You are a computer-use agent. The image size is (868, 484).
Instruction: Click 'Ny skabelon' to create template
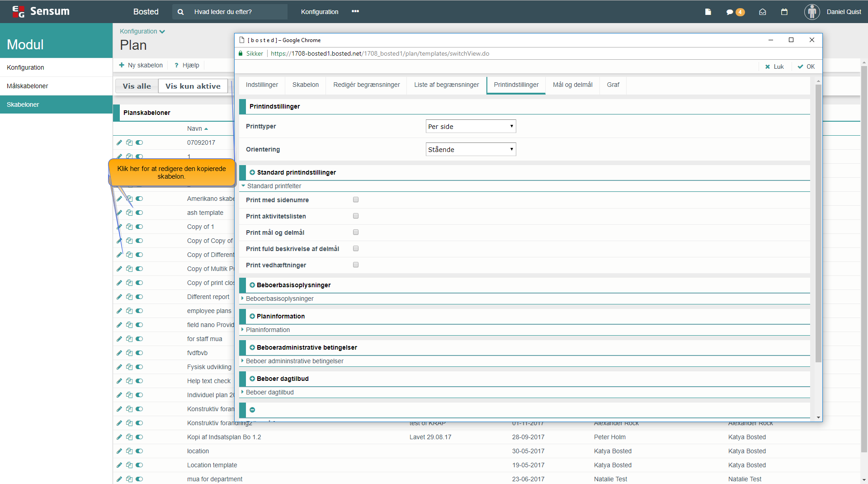coord(141,65)
